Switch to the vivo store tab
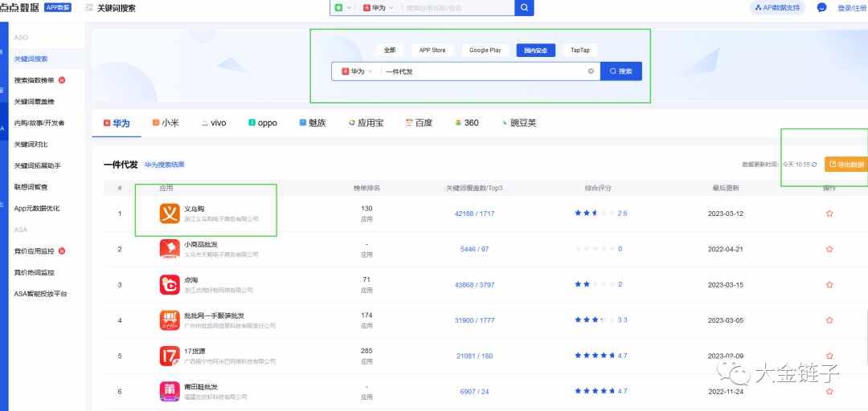The height and width of the screenshot is (411, 868). click(x=214, y=123)
